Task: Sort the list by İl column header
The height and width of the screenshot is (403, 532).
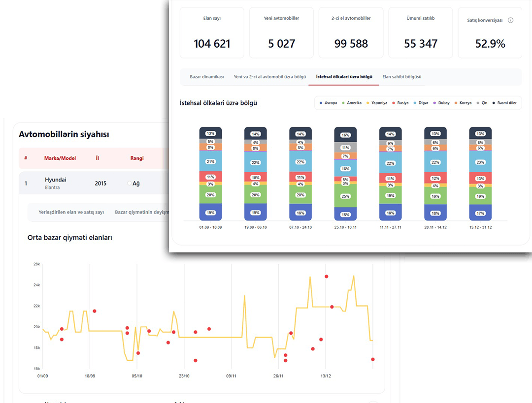Action: tap(98, 158)
